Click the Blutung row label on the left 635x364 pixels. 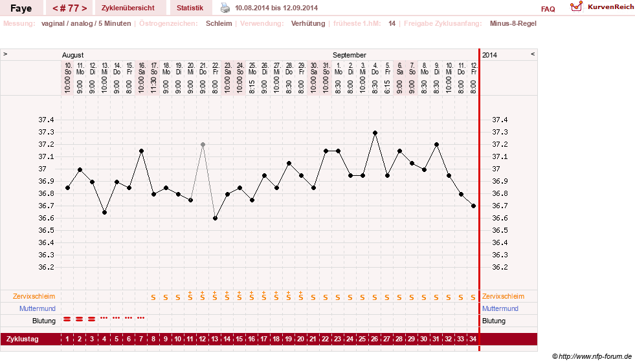[x=44, y=321]
